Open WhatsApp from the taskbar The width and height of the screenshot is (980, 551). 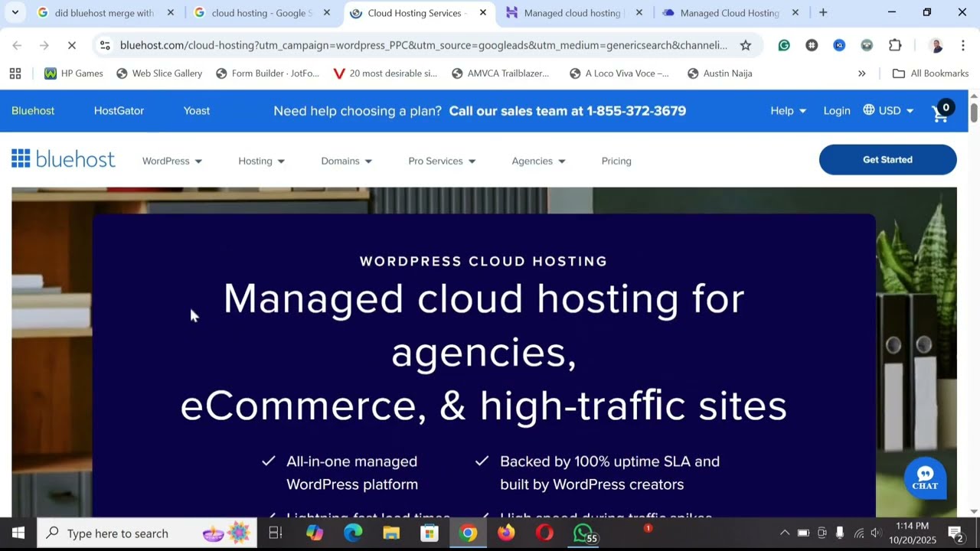[583, 533]
